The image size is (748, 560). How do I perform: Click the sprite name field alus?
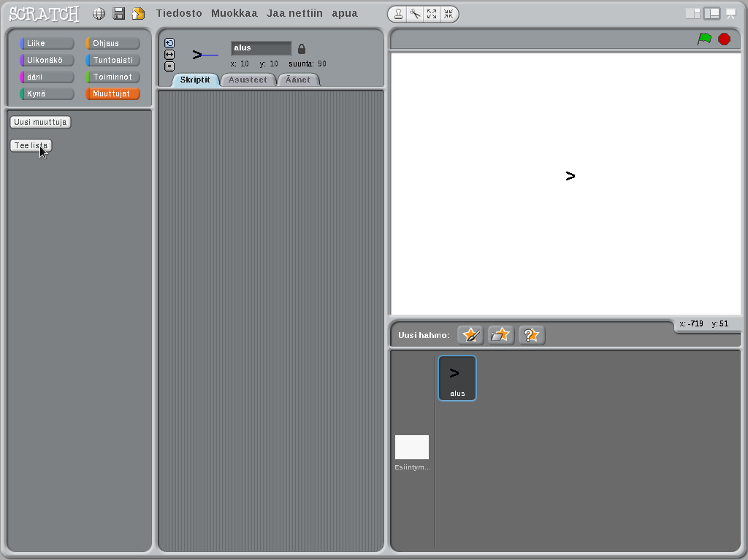point(261,47)
